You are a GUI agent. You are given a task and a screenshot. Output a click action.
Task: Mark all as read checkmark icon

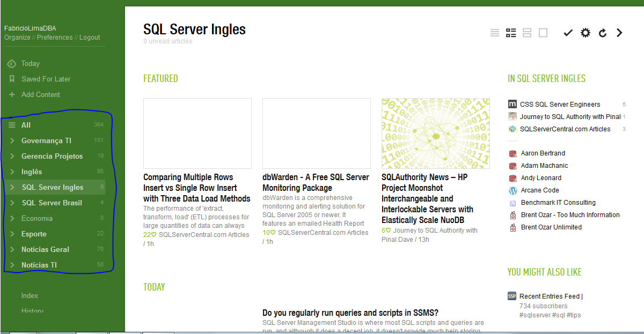568,33
